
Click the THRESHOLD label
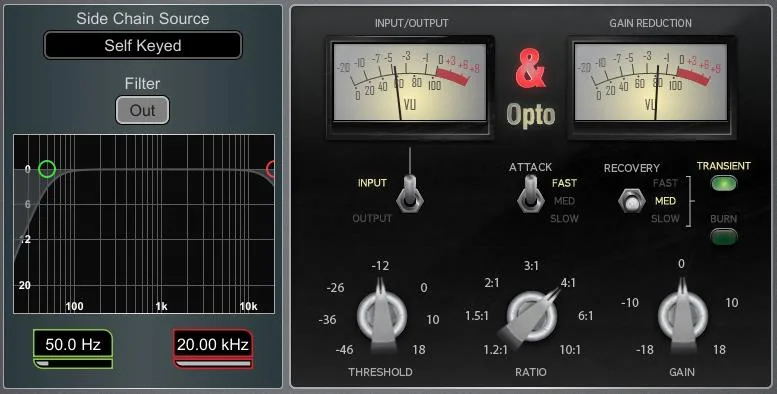click(380, 372)
